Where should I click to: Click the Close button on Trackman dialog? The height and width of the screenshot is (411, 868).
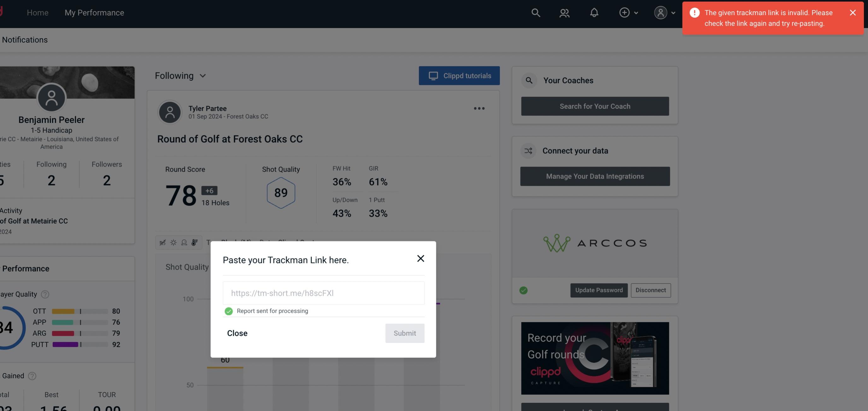point(237,333)
